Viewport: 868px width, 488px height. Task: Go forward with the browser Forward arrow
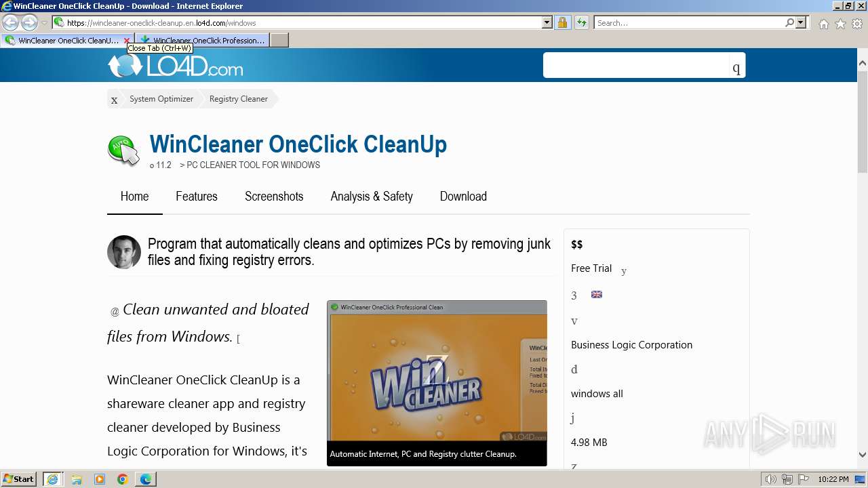click(29, 23)
